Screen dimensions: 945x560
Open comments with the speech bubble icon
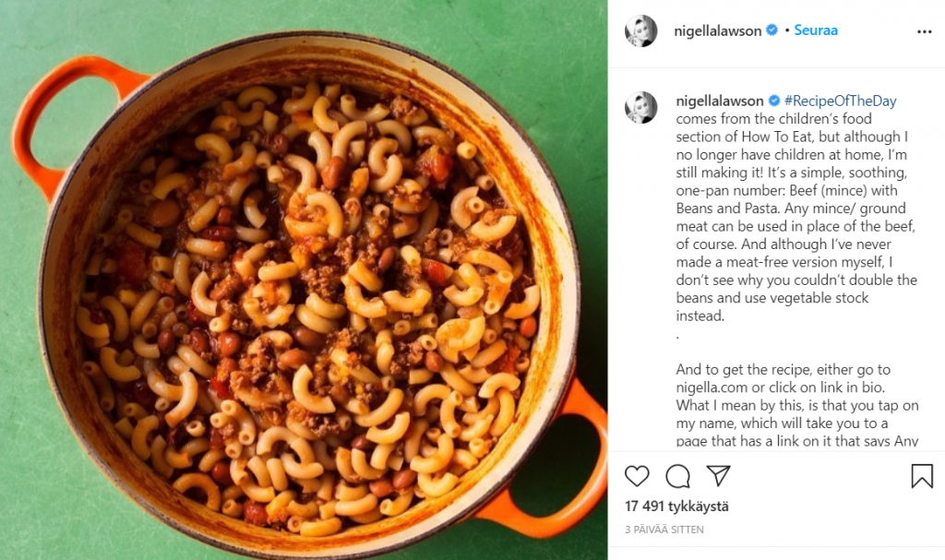(677, 476)
